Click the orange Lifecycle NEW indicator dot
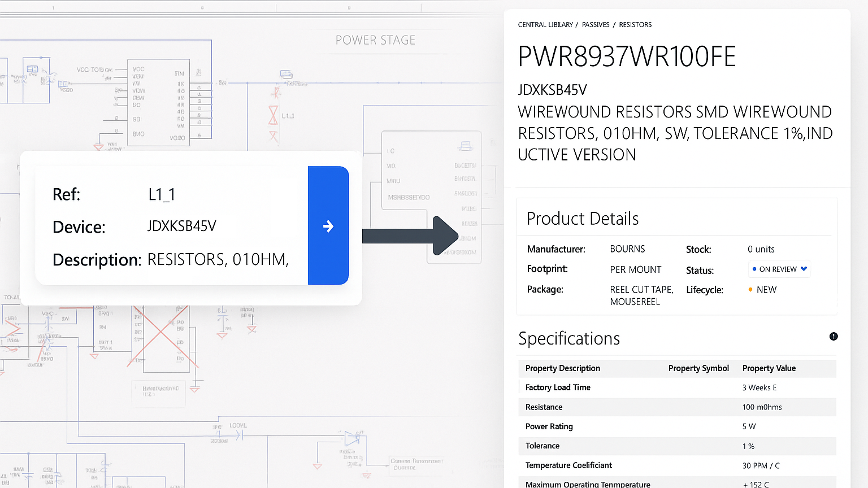The width and height of the screenshot is (868, 488). [x=750, y=290]
